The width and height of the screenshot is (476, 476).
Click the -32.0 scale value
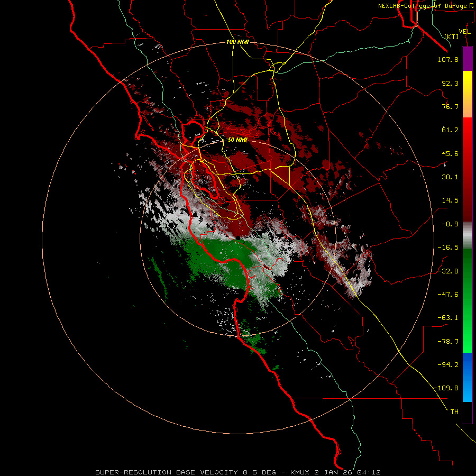(x=448, y=271)
